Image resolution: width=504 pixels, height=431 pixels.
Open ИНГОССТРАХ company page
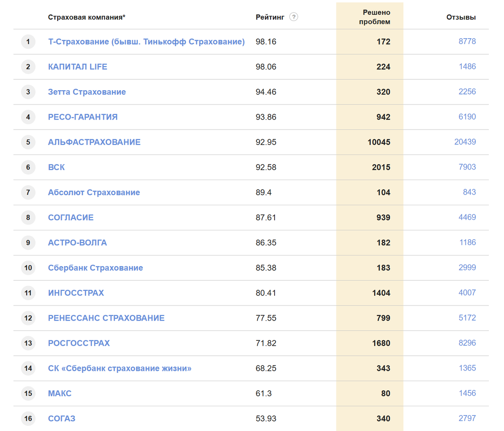(x=76, y=293)
